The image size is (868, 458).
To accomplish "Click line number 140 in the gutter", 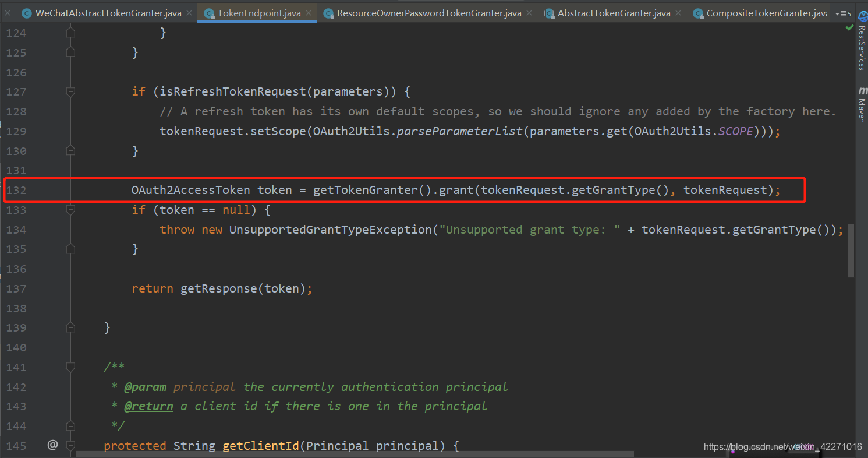I will (16, 347).
